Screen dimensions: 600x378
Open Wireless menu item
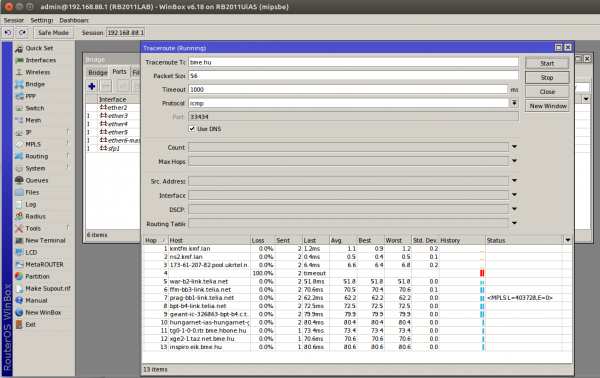click(38, 72)
